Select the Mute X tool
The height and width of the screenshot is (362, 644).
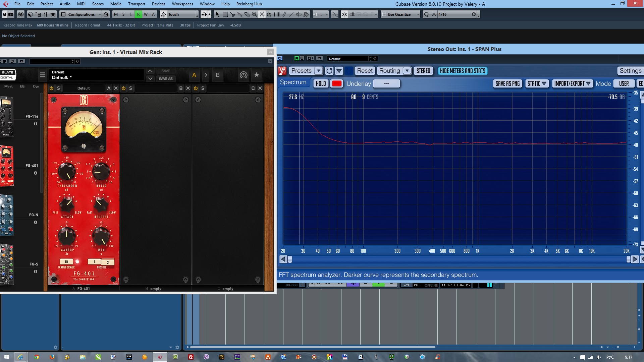pyautogui.click(x=262, y=14)
